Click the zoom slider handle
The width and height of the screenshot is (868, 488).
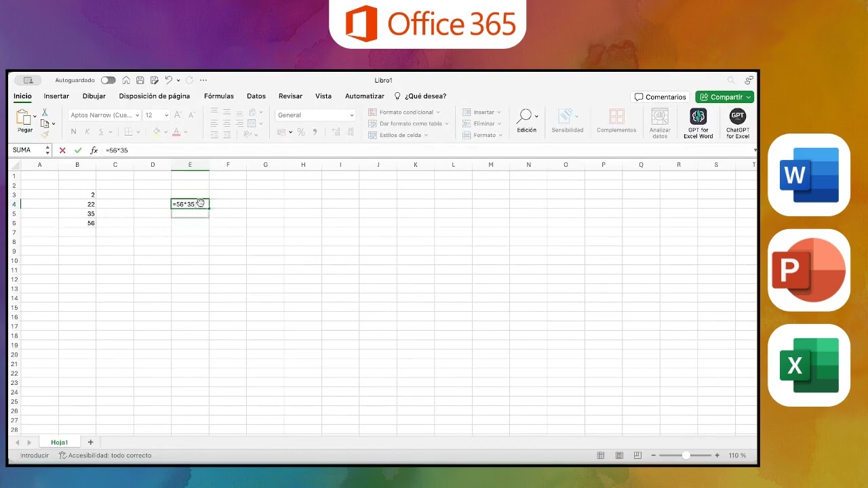(686, 455)
